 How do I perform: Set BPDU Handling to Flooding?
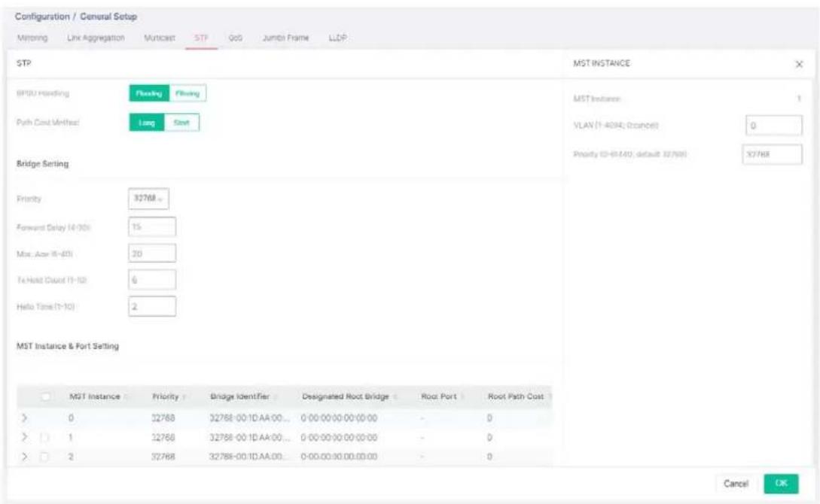(x=149, y=93)
